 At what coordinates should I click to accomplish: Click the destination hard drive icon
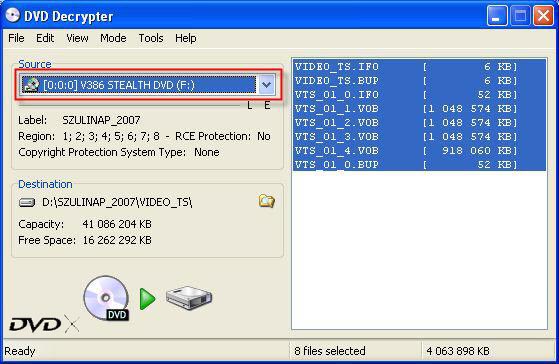click(x=27, y=202)
